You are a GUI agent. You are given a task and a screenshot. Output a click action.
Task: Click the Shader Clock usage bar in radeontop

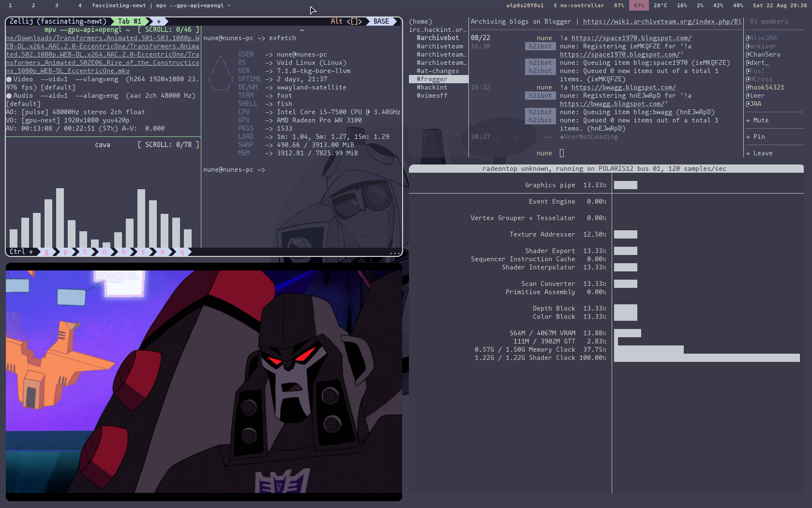coord(707,358)
